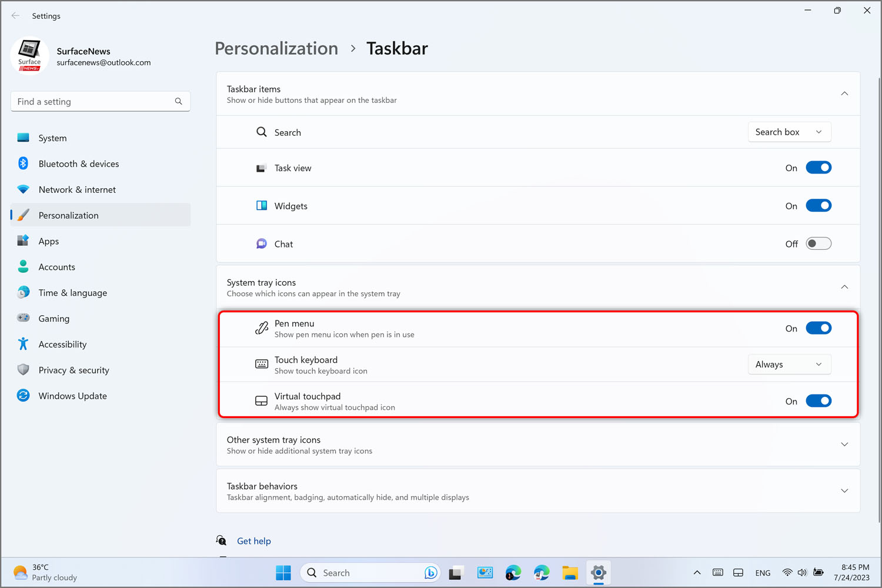Click the virtual touchpad tray icon
882x588 pixels.
[x=738, y=573]
